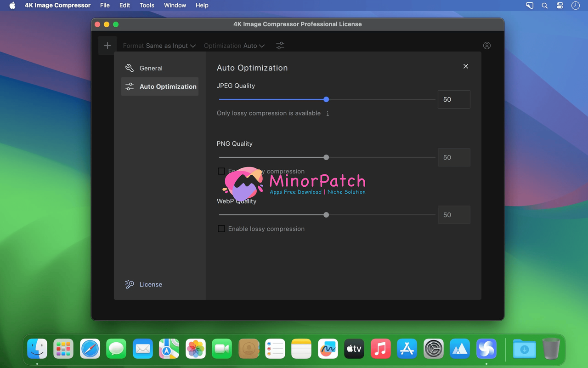Open the Apple menu

12,6
